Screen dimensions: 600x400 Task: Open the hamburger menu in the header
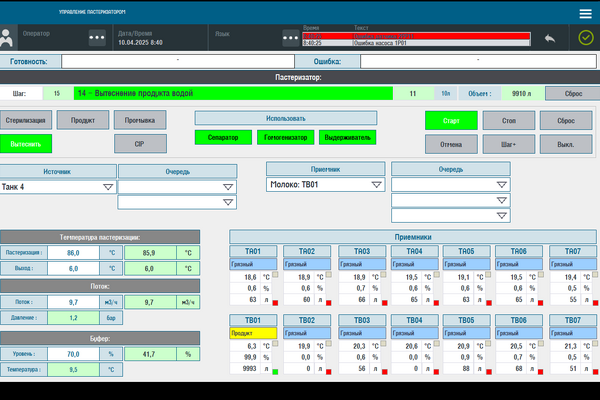click(x=585, y=13)
